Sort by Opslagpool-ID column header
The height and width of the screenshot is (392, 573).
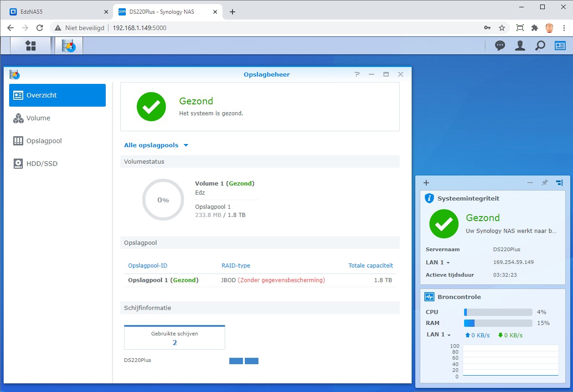pyautogui.click(x=148, y=266)
